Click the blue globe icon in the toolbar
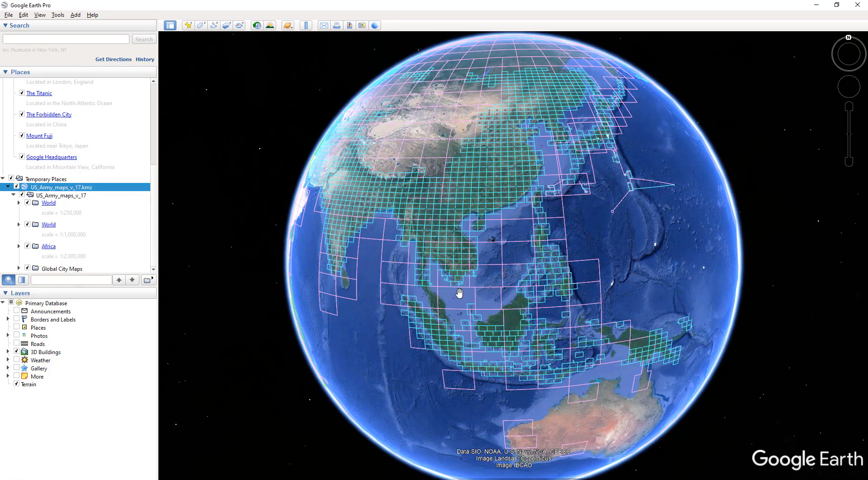 [375, 25]
